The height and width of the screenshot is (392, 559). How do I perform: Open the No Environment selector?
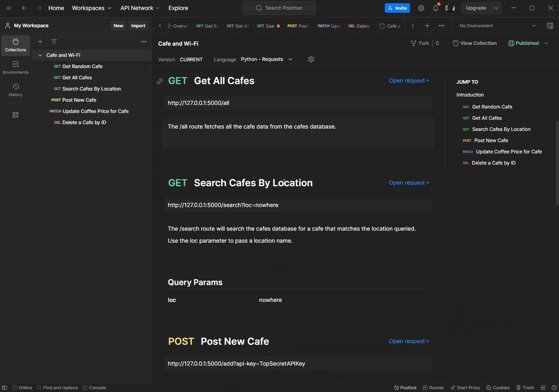pos(497,26)
